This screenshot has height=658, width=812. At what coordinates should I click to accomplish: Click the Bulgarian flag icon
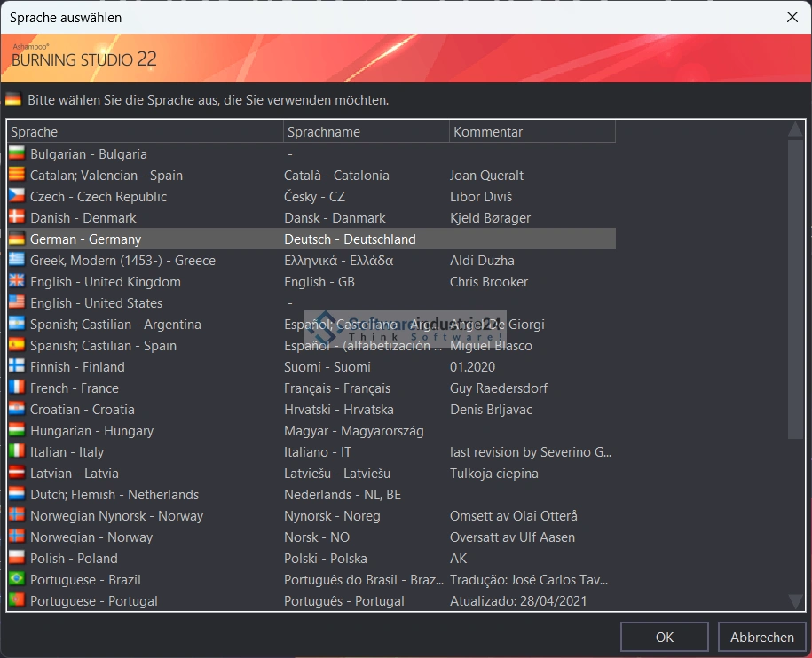point(16,154)
